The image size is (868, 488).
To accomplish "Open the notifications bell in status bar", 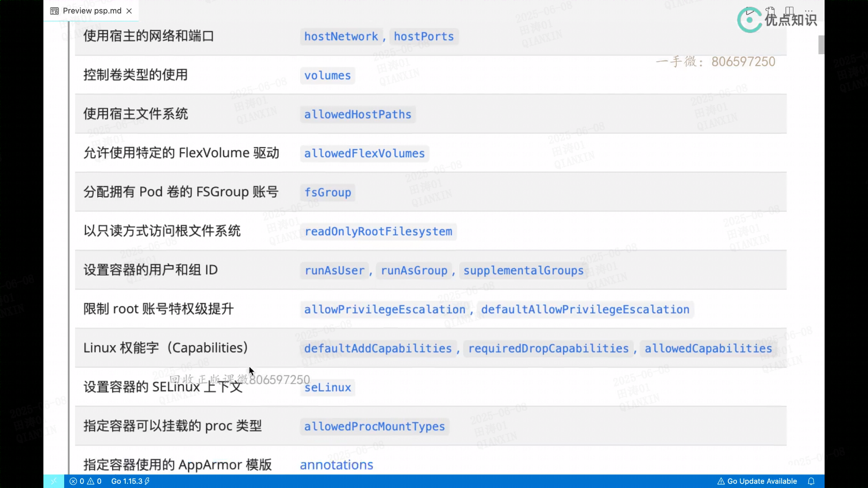I will (811, 481).
